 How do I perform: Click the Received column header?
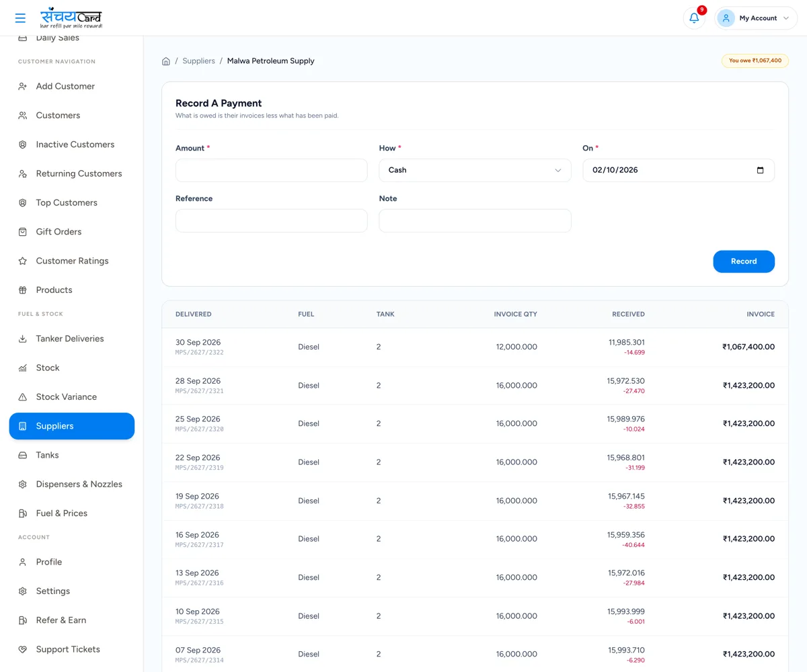(628, 314)
